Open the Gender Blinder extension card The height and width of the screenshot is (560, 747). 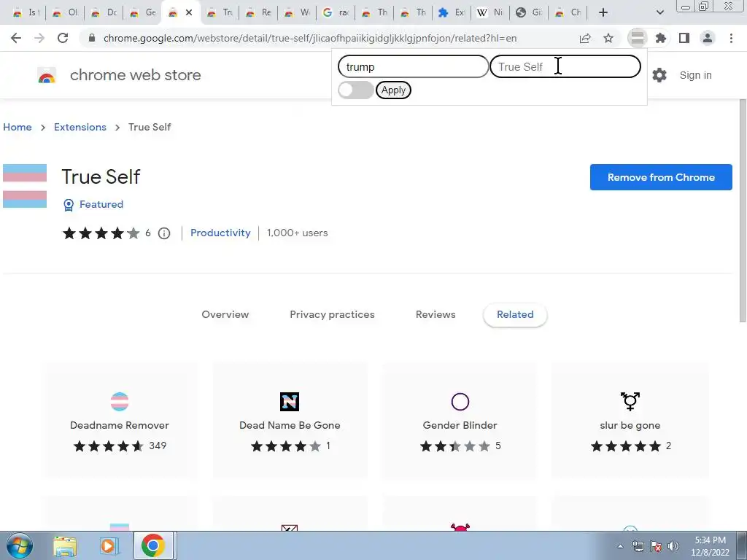460,421
